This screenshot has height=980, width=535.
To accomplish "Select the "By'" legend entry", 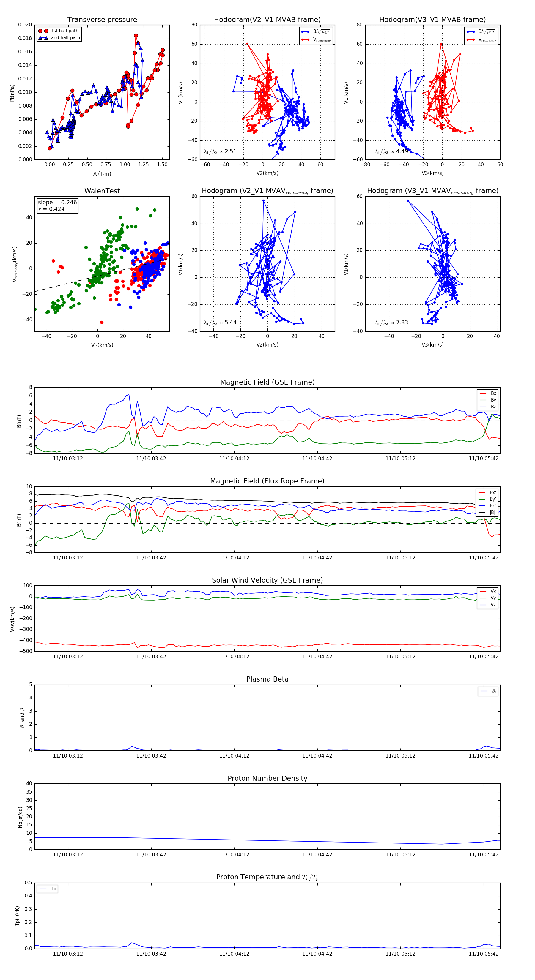I will pos(487,499).
